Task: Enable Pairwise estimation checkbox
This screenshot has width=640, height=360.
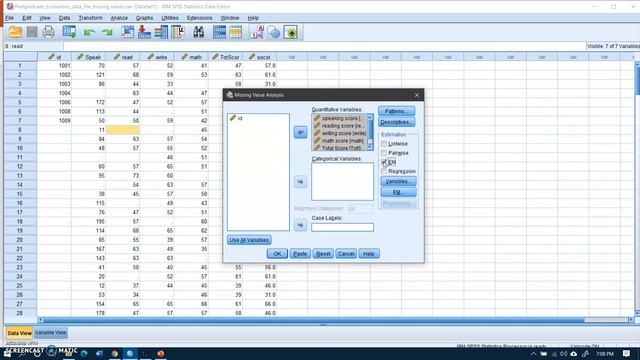Action: [x=384, y=153]
